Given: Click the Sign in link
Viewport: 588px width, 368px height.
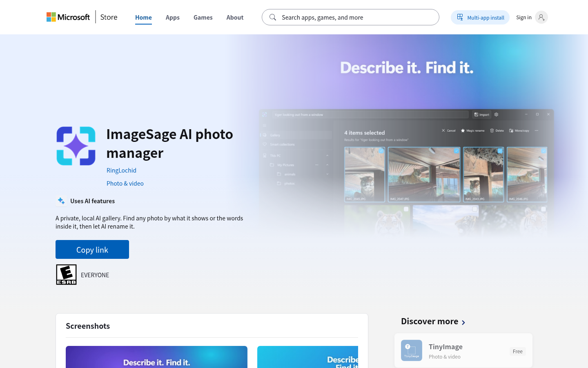Looking at the screenshot, I should 524,17.
